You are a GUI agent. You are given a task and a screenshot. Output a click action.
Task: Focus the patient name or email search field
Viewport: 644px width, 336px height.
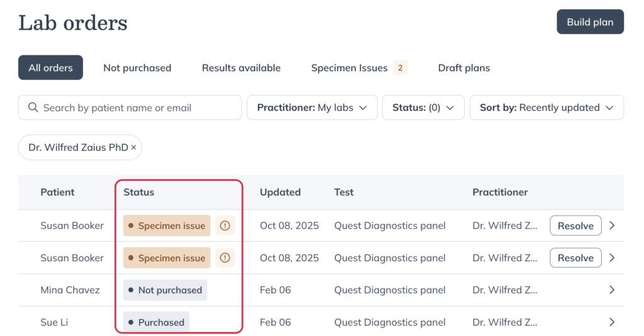click(130, 108)
